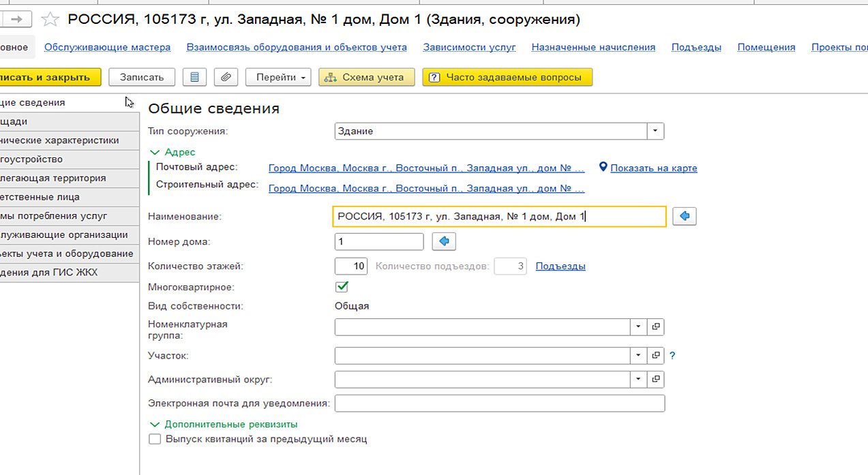The height and width of the screenshot is (475, 868).
Task: Click the Показать на карте link
Action: 654,168
